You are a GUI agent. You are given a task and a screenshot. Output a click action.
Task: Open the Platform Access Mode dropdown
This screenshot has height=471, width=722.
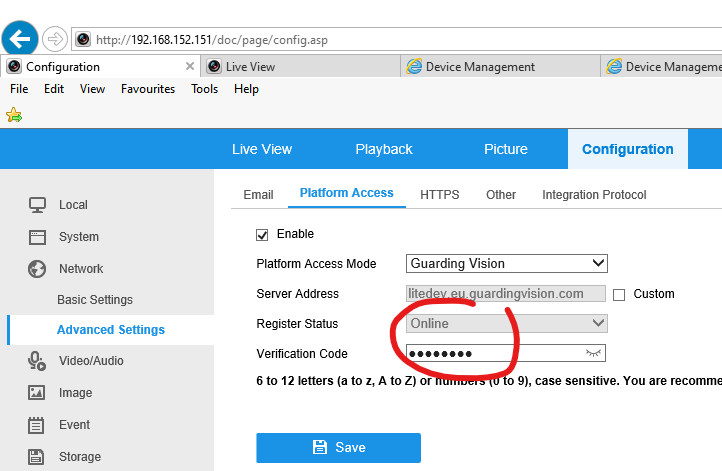click(x=506, y=264)
